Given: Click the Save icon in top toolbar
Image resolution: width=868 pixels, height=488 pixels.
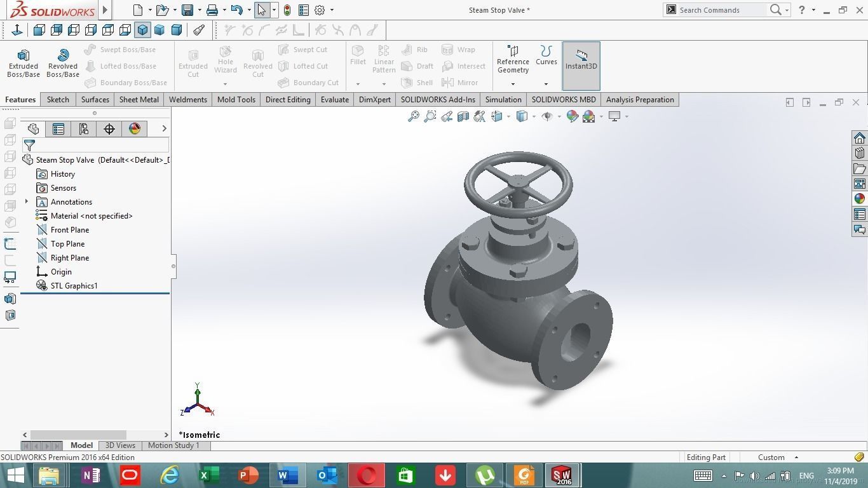Looking at the screenshot, I should [x=187, y=10].
